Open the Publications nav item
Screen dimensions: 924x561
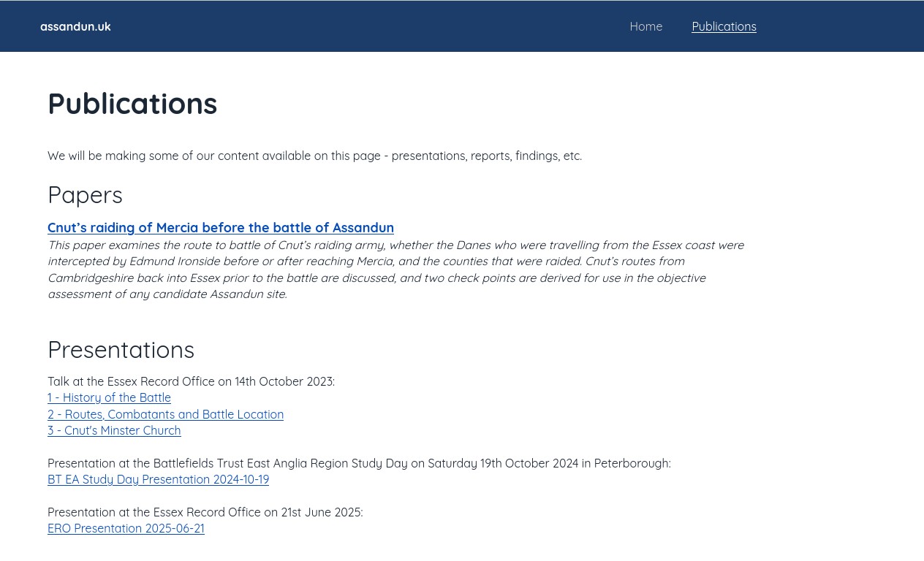coord(724,26)
